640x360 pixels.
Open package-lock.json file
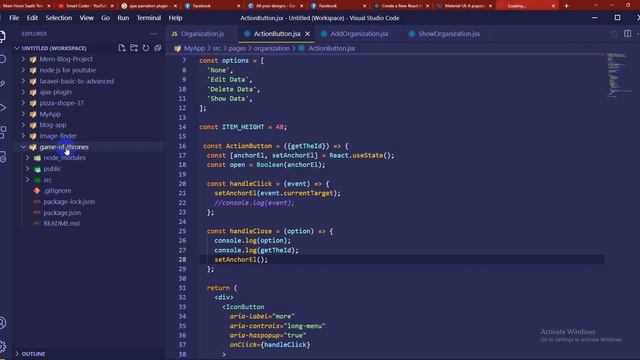click(69, 202)
